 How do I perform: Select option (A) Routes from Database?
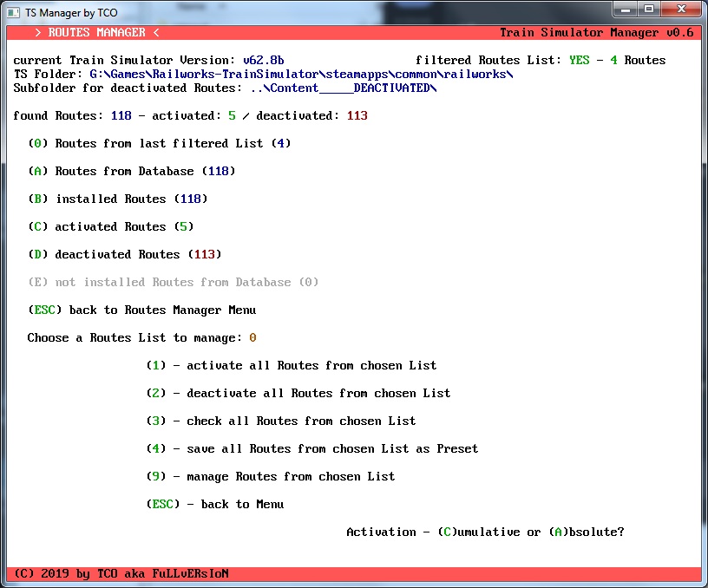tap(131, 172)
